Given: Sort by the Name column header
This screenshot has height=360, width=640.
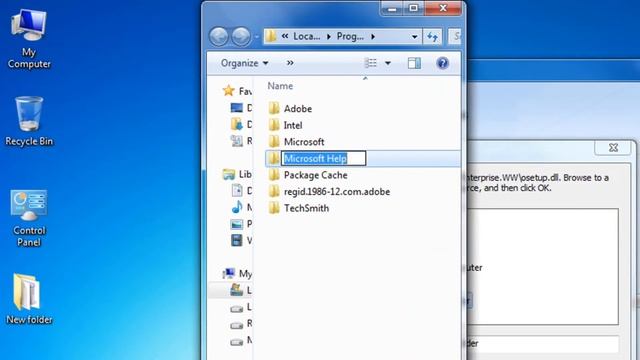Looking at the screenshot, I should pos(280,86).
